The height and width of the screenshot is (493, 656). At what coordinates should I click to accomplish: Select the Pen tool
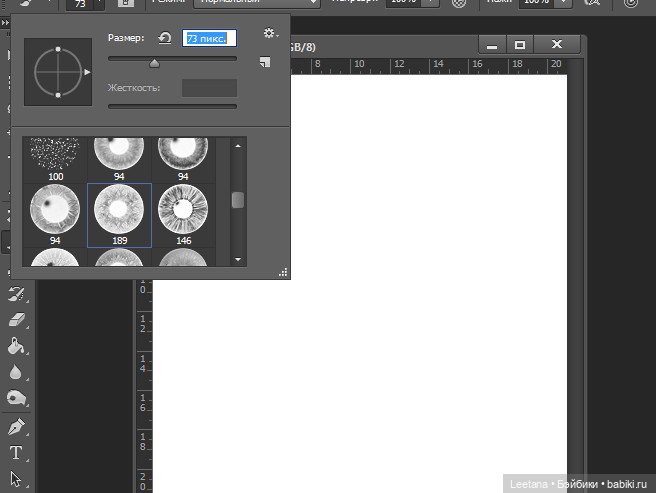pyautogui.click(x=17, y=427)
